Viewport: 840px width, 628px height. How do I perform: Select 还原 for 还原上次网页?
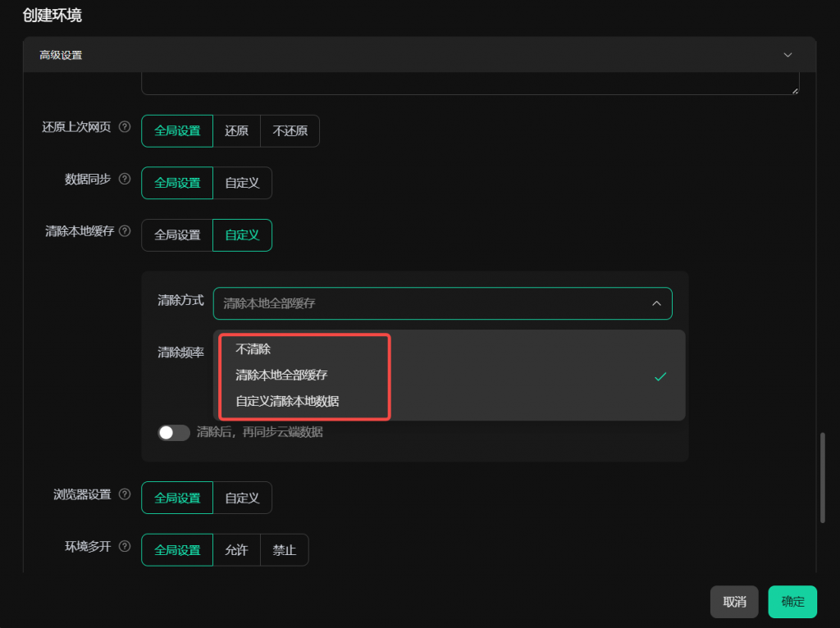coord(236,131)
